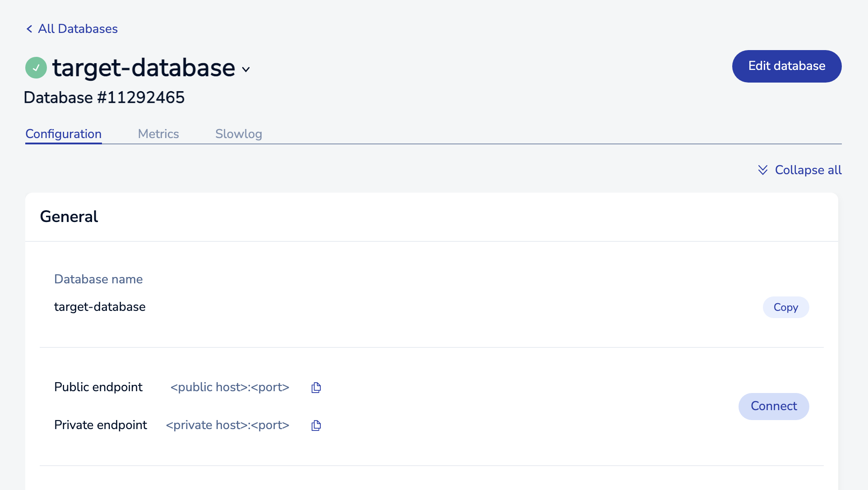Screen dimensions: 868x490
Task: Click the back chevron beside All Databases
Action: (x=29, y=29)
